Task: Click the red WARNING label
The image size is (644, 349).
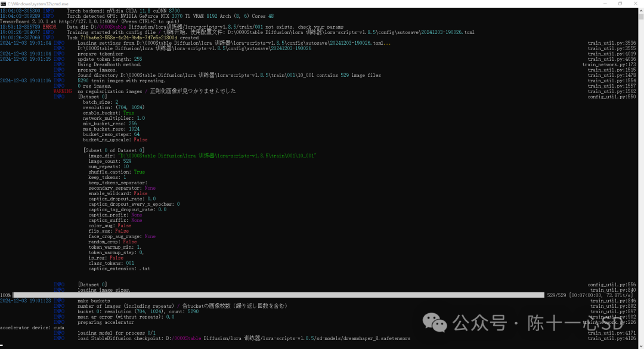Action: [63, 91]
